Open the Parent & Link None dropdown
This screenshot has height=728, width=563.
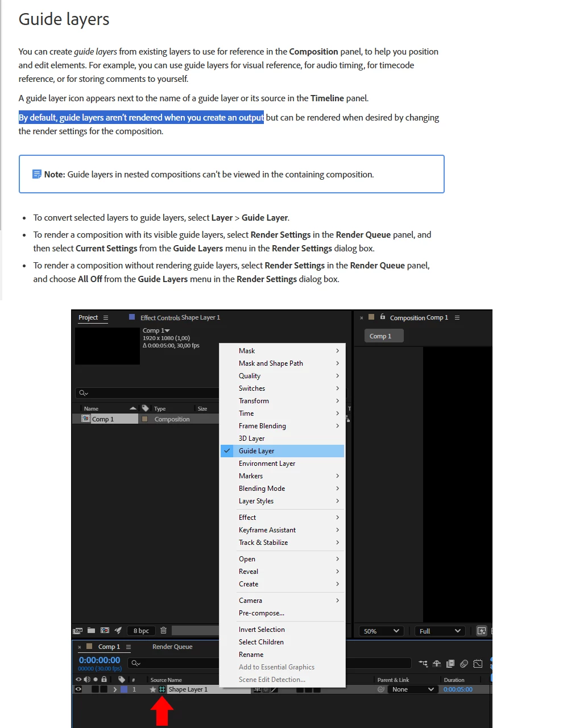click(x=413, y=689)
